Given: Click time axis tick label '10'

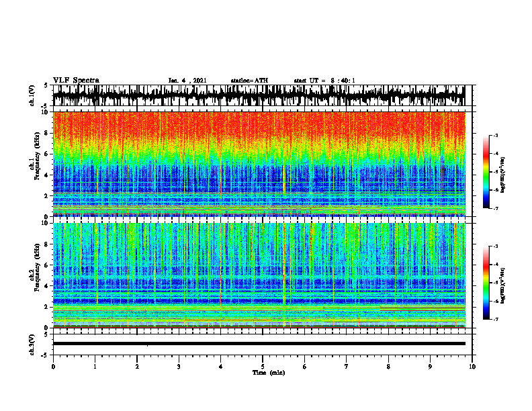Looking at the screenshot, I should click(x=472, y=367).
